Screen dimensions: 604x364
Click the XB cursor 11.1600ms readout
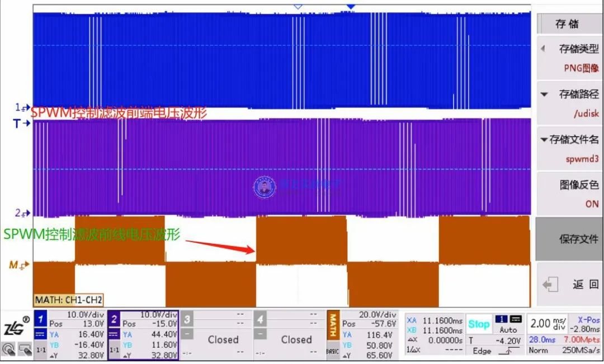point(435,330)
